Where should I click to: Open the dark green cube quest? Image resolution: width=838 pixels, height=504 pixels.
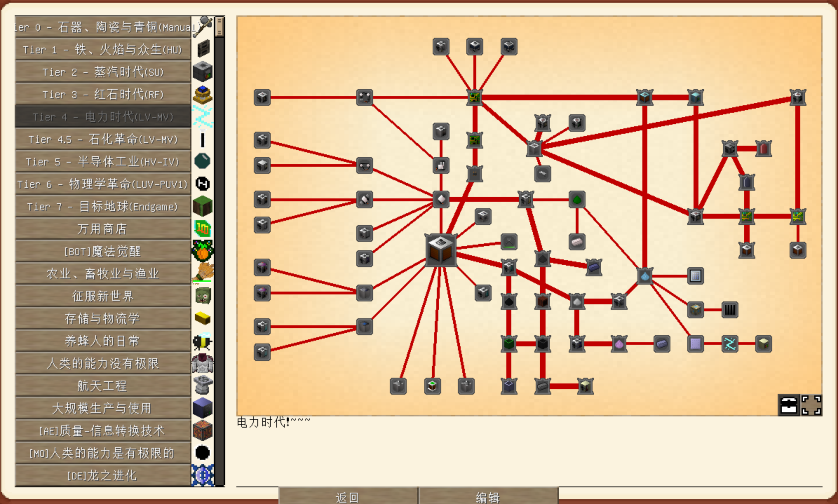pos(509,344)
